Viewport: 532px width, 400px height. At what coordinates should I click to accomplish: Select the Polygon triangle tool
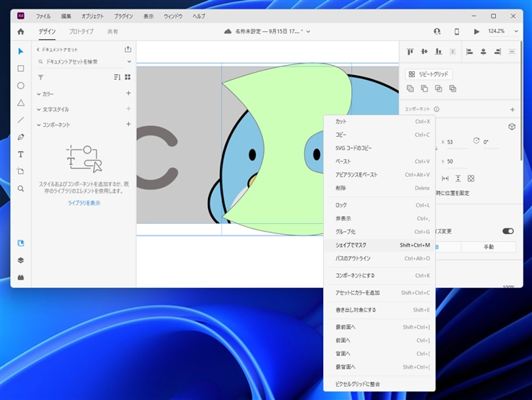[x=20, y=103]
